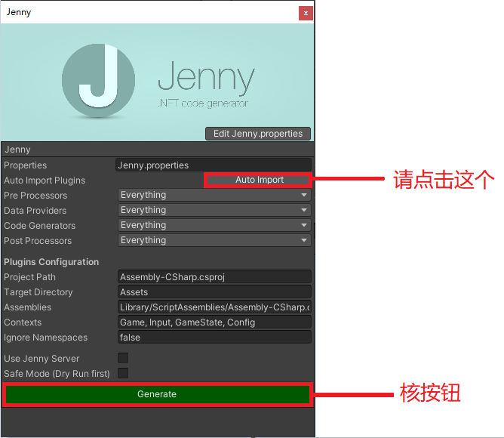Click the Project Path label
504x438 pixels.
pos(29,277)
